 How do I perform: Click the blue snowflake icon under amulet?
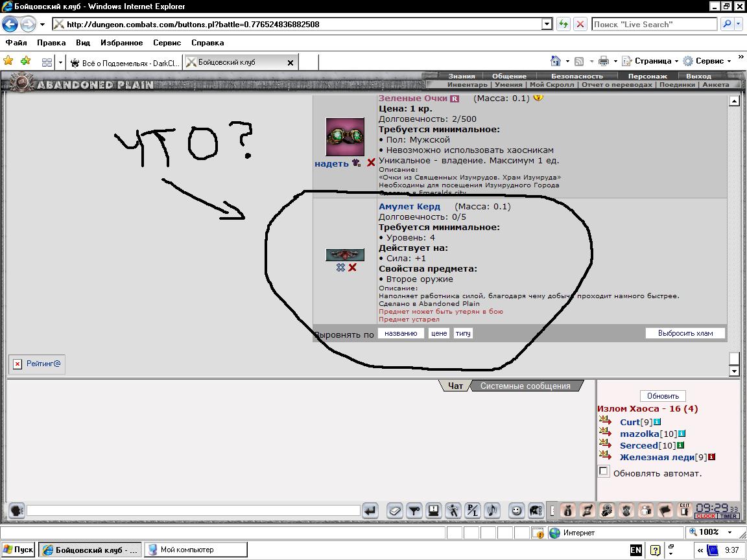[x=340, y=268]
